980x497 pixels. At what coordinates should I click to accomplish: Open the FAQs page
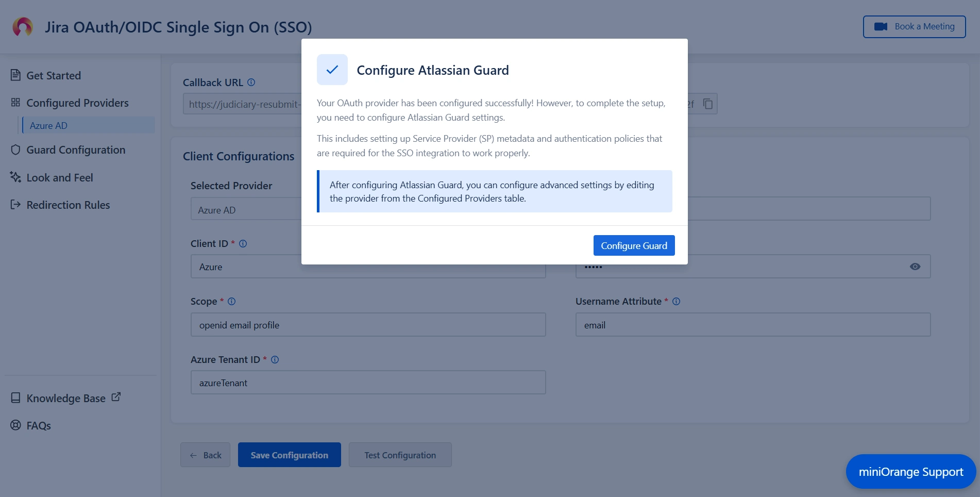[39, 426]
